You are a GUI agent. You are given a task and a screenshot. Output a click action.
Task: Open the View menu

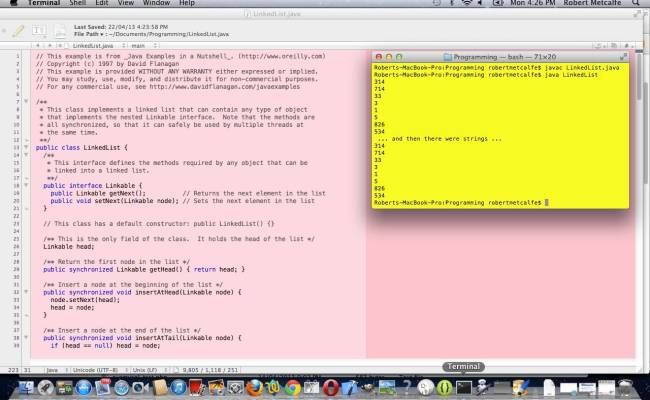pyautogui.click(x=126, y=3)
